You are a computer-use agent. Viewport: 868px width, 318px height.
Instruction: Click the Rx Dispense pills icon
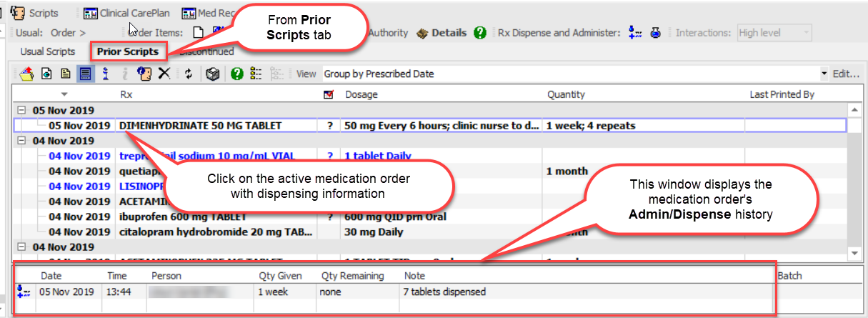(x=634, y=33)
